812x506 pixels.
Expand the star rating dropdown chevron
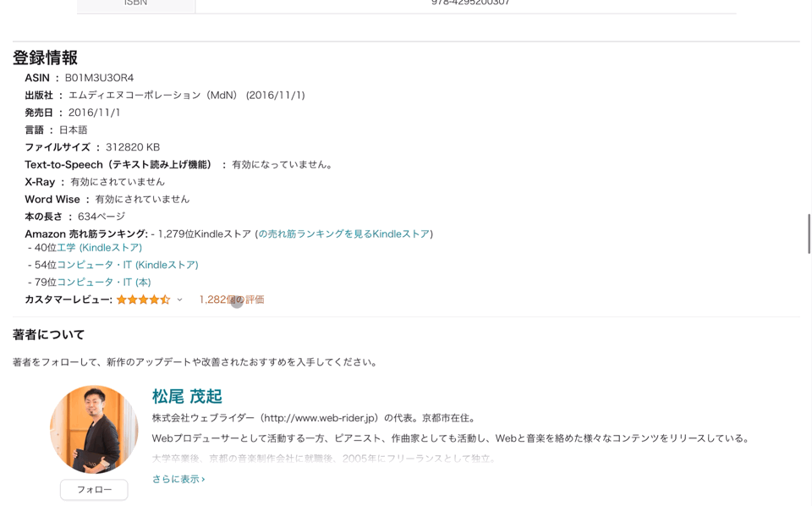point(179,300)
